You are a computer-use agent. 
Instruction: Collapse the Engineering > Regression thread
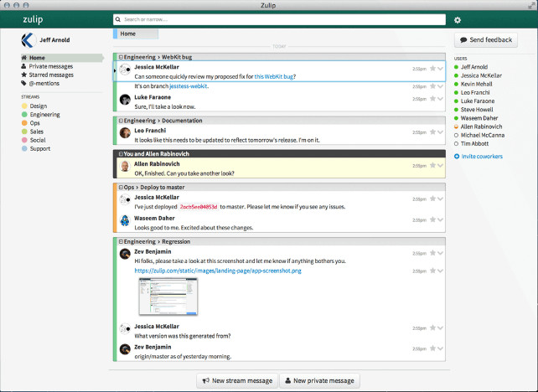121,242
